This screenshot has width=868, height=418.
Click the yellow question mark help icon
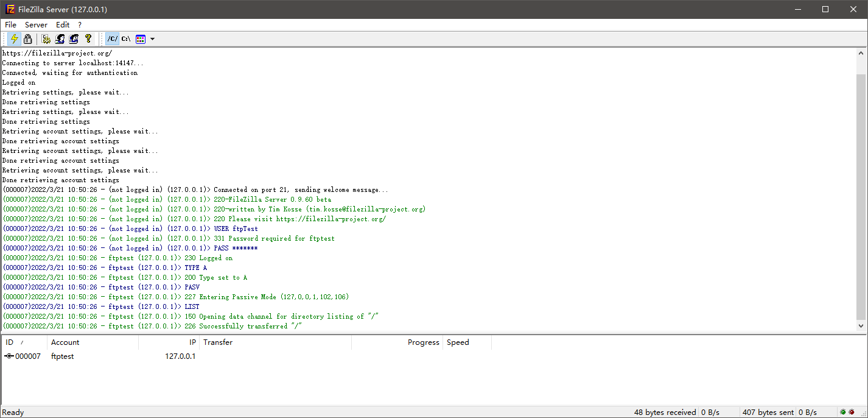[x=88, y=39]
